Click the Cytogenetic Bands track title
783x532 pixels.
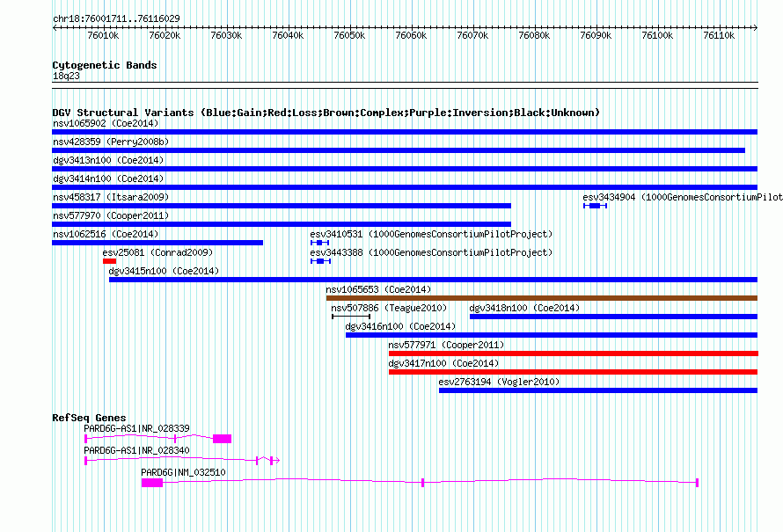[105, 65]
